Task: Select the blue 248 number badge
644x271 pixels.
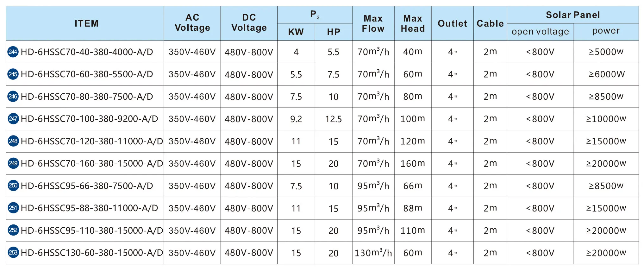Action: 13,141
